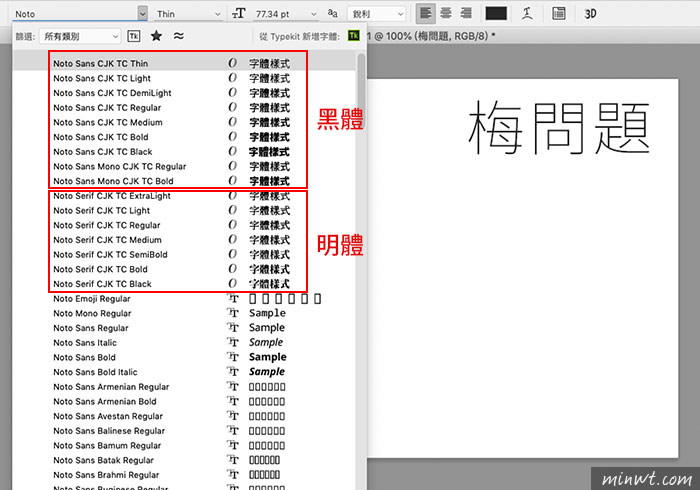Image resolution: width=700 pixels, height=490 pixels.
Task: Click the anti-aliasing aa icon
Action: tap(333, 13)
